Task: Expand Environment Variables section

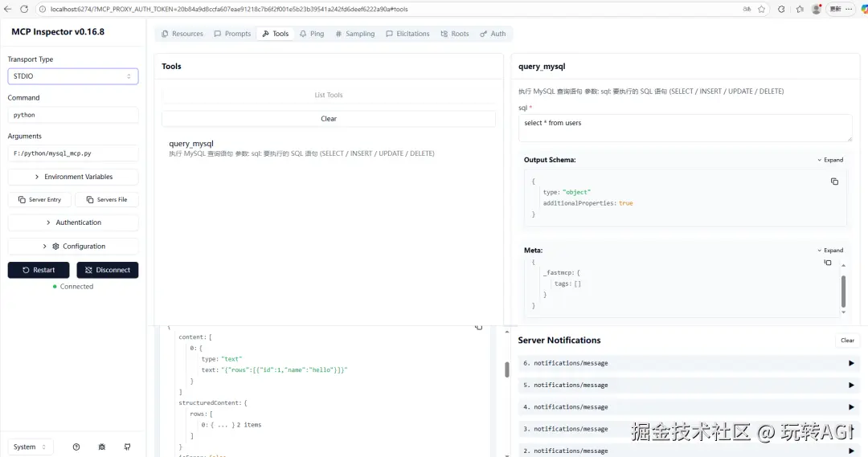Action: pyautogui.click(x=73, y=177)
